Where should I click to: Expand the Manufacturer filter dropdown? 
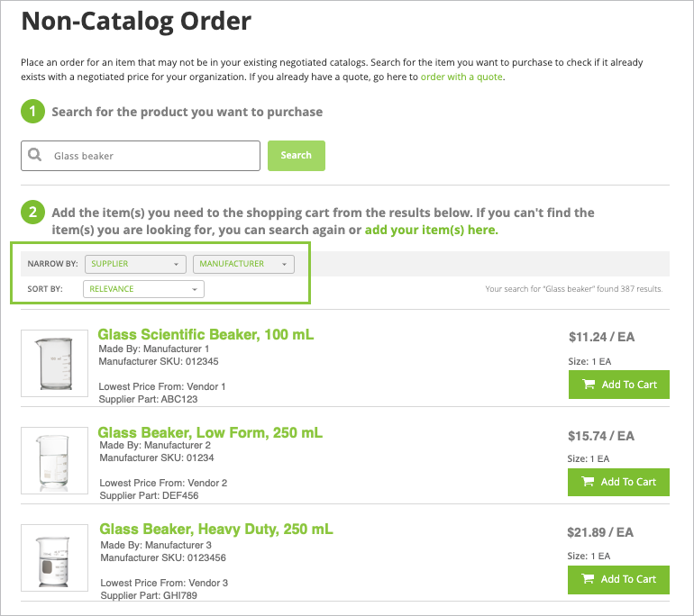point(243,264)
